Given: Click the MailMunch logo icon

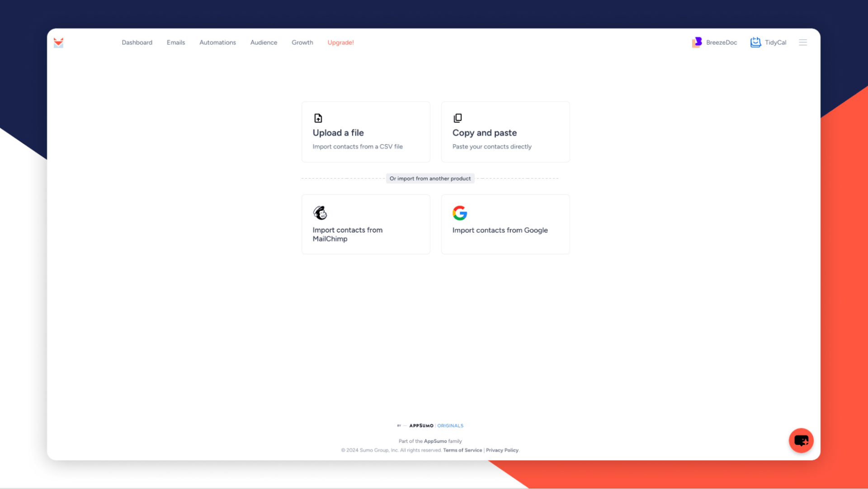Looking at the screenshot, I should [x=58, y=43].
